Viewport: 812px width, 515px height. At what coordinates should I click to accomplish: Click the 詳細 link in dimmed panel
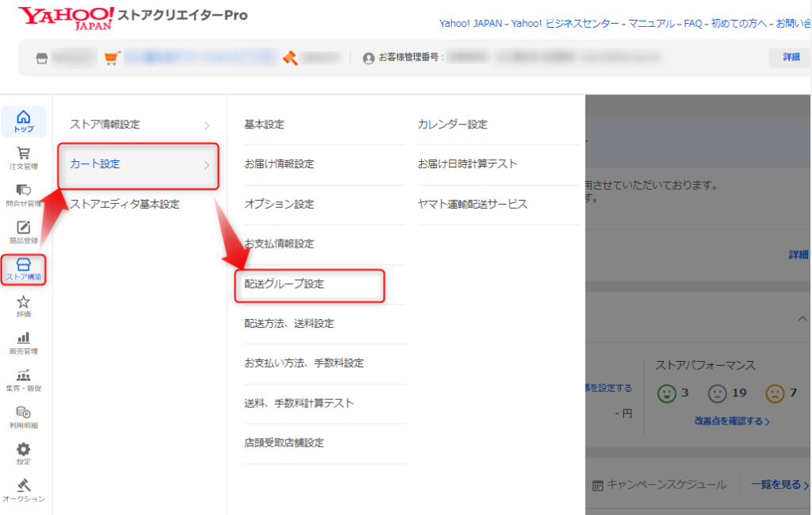pos(798,255)
